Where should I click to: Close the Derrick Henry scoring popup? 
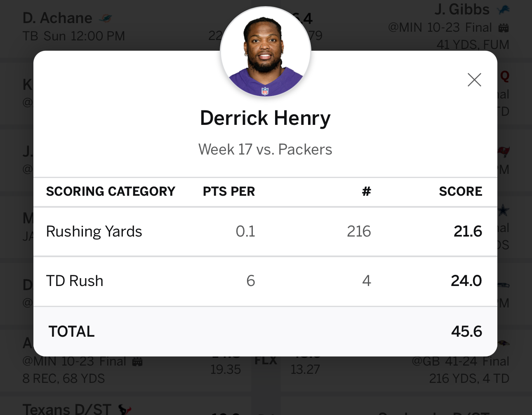(474, 80)
